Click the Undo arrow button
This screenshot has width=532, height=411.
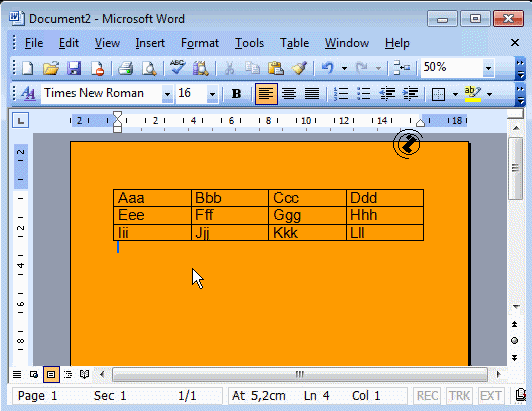click(x=327, y=68)
